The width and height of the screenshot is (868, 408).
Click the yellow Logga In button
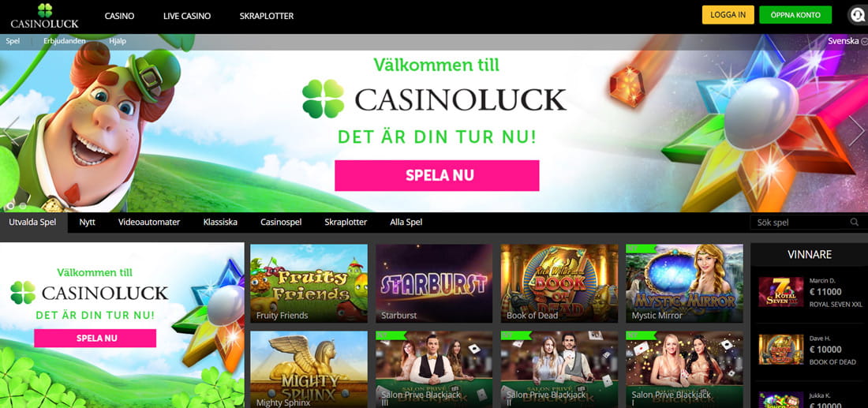pos(728,15)
